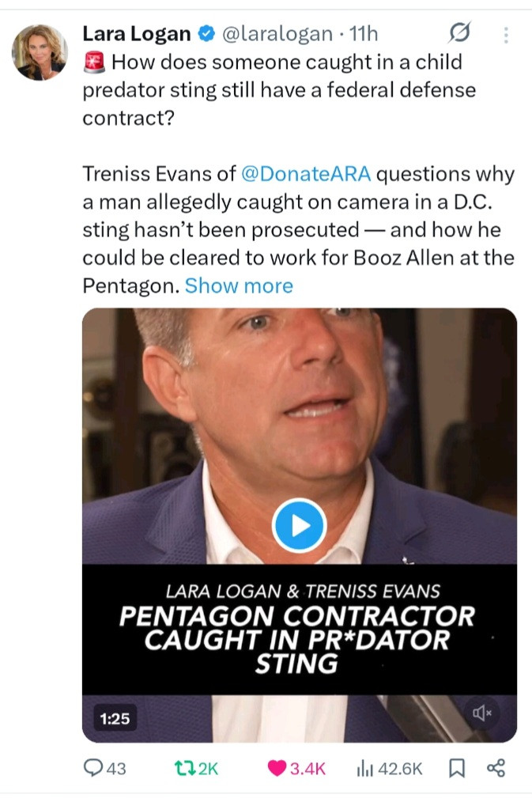Viewport: 532px width, 798px height.
Task: Click the blue verified badge
Action: (205, 34)
